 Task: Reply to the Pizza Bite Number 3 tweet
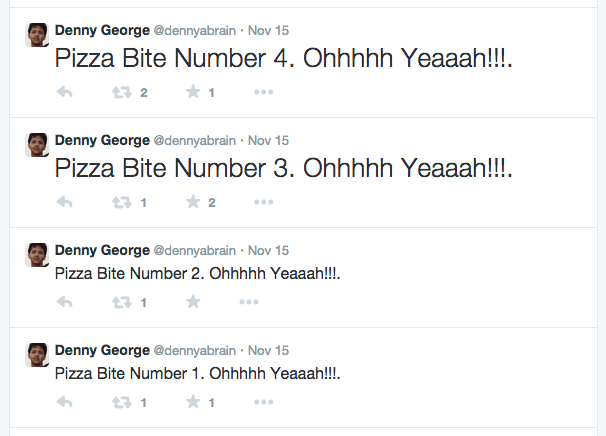click(x=65, y=203)
